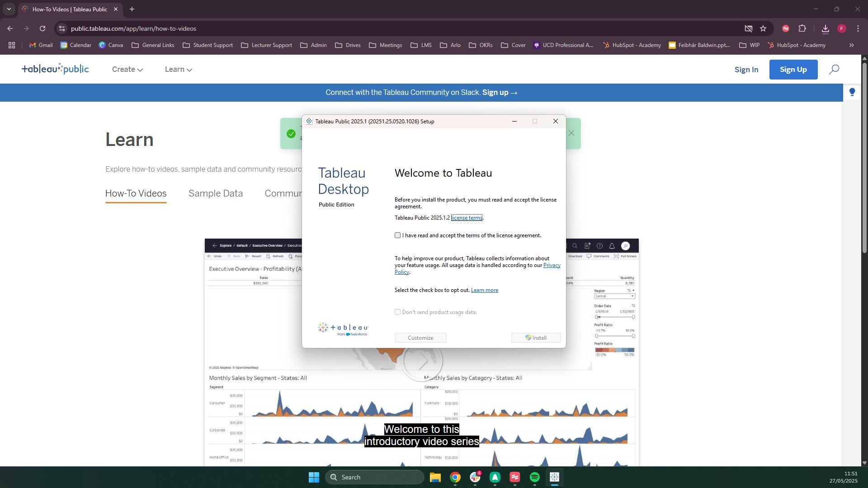Expand the Create dropdown menu
The height and width of the screenshot is (488, 868).
(x=127, y=70)
